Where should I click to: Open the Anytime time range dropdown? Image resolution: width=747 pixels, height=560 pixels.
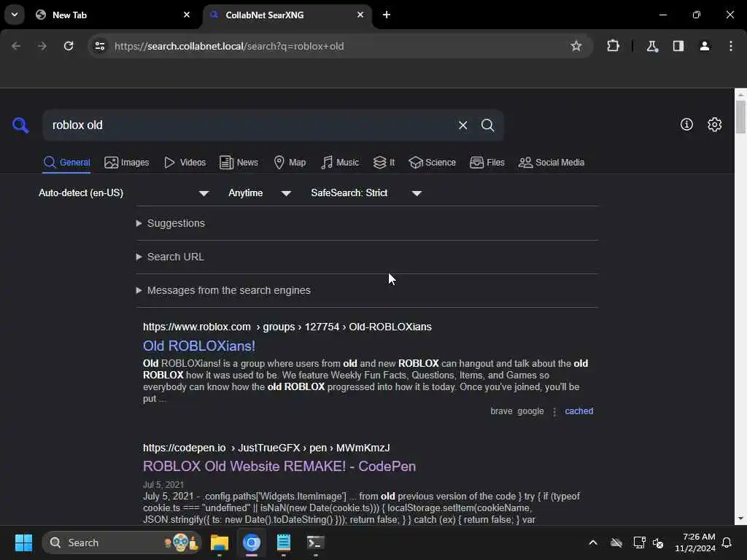(260, 192)
